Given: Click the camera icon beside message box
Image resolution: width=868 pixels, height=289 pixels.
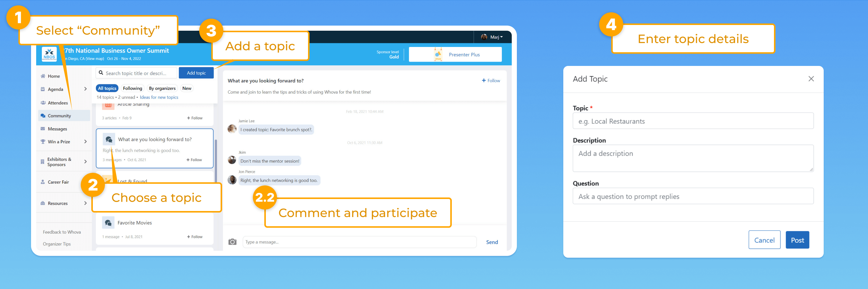Looking at the screenshot, I should click(x=232, y=242).
